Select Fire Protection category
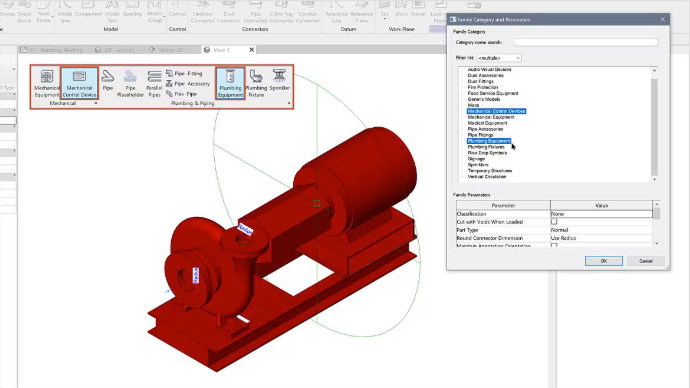 483,87
